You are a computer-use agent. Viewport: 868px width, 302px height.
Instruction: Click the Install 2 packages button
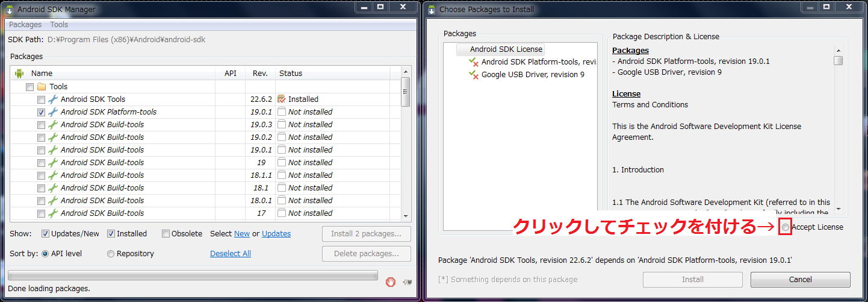[367, 234]
